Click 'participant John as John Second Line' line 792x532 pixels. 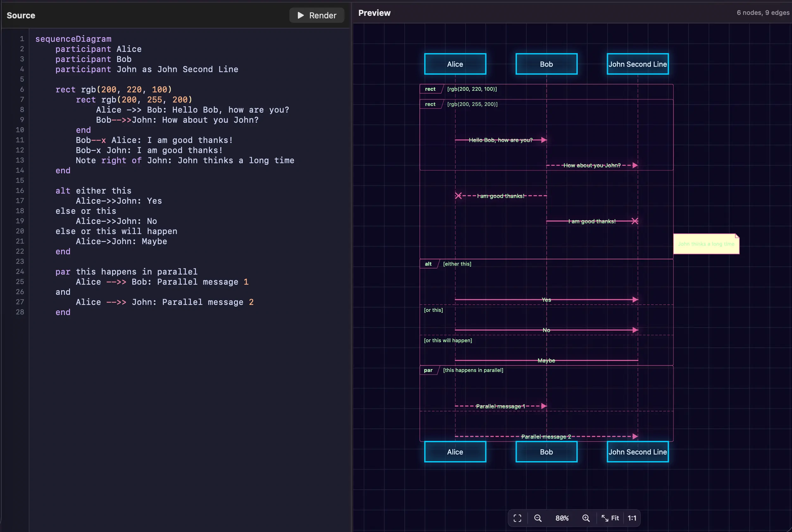147,70
